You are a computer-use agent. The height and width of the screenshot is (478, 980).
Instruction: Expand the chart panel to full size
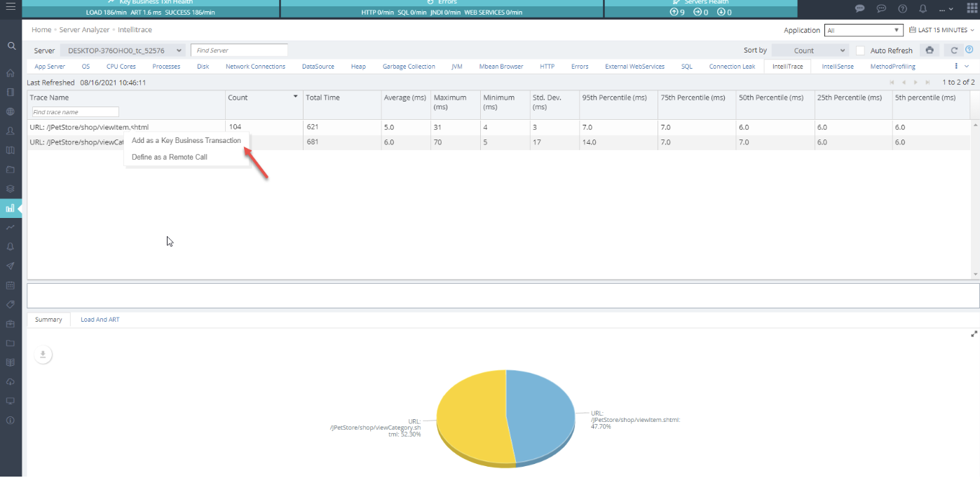[974, 334]
